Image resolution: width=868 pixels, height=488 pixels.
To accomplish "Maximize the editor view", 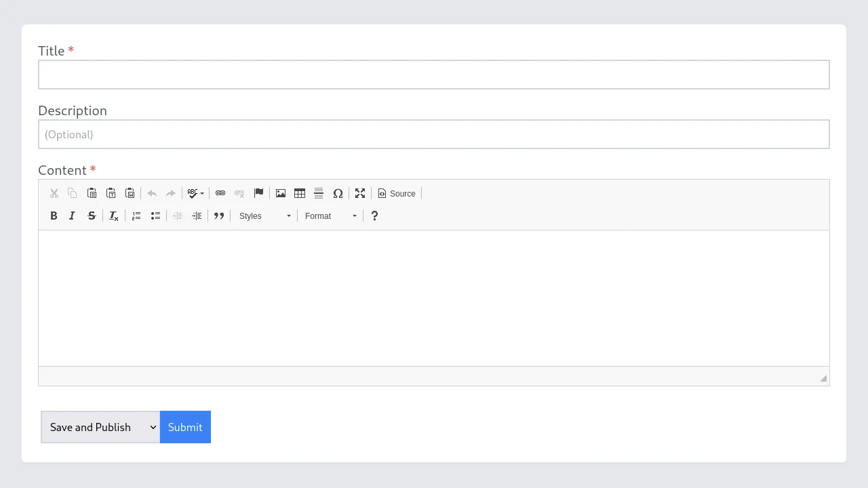I will coord(359,193).
